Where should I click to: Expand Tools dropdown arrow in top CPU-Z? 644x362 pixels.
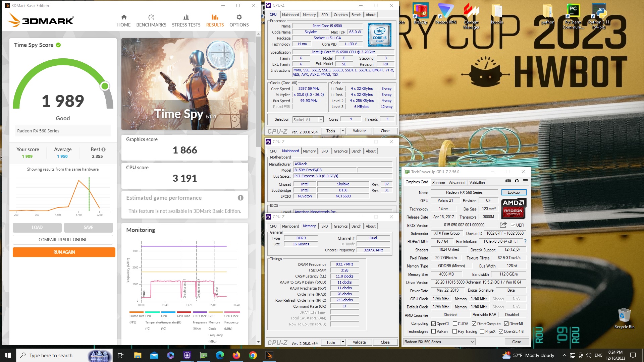point(343,131)
